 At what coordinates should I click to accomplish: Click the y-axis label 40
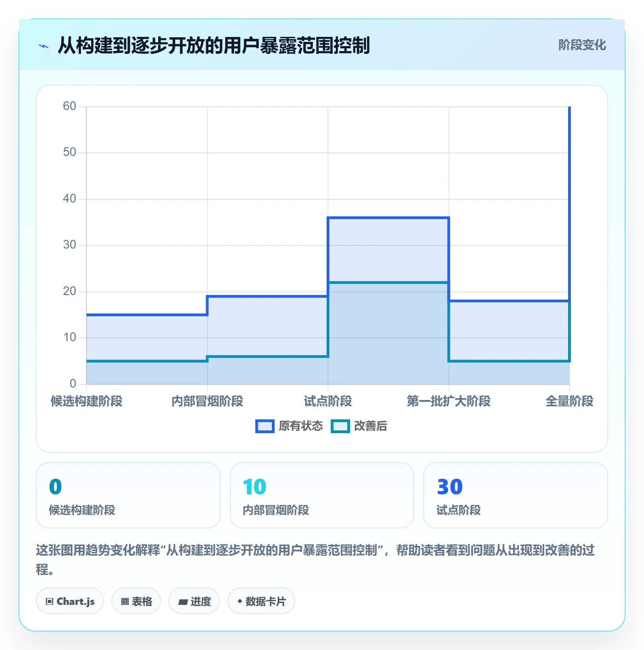69,199
